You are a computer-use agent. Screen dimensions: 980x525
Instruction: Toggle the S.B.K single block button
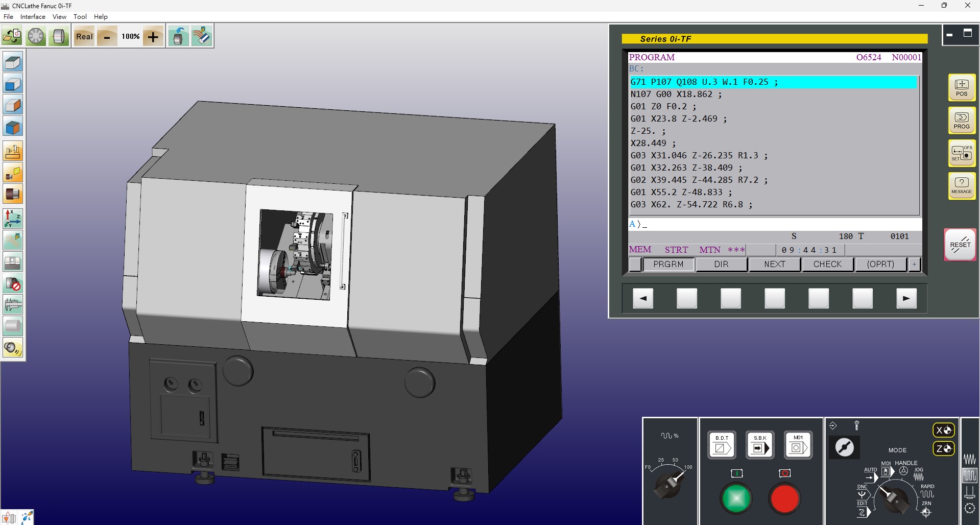[760, 444]
